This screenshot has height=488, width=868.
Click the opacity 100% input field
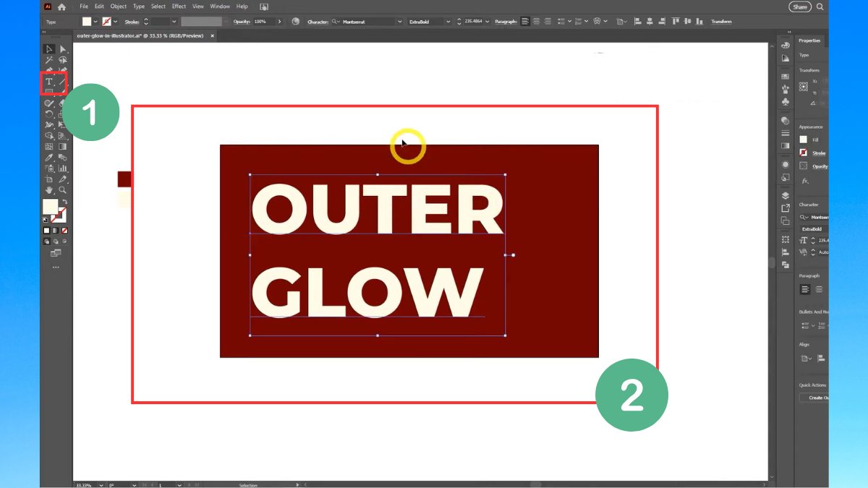[264, 22]
